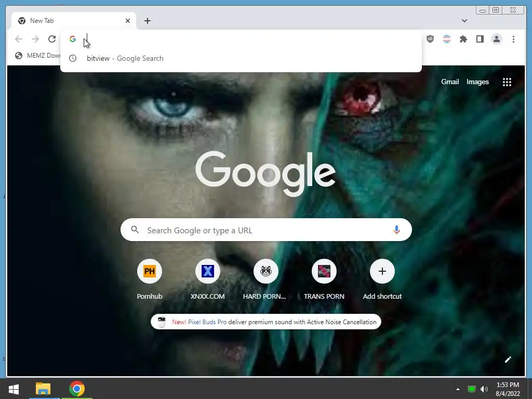
Task: Open Chrome's three-dot menu
Action: pos(513,39)
